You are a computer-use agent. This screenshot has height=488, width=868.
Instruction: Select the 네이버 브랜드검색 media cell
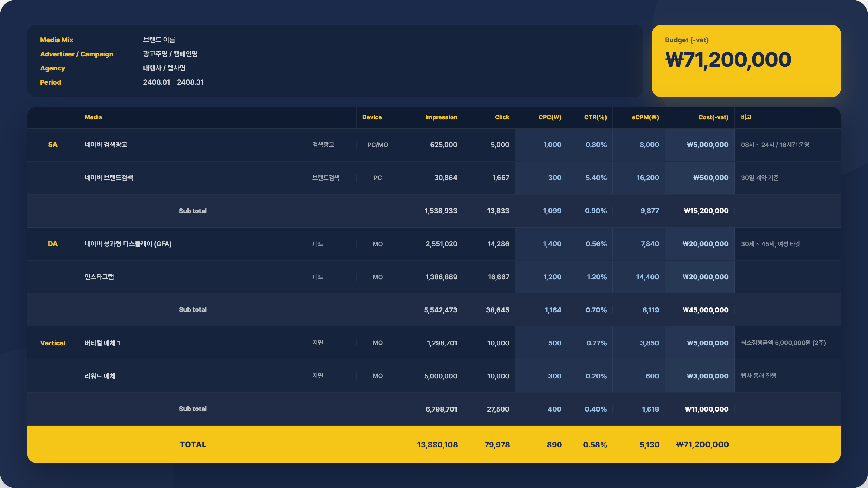109,178
